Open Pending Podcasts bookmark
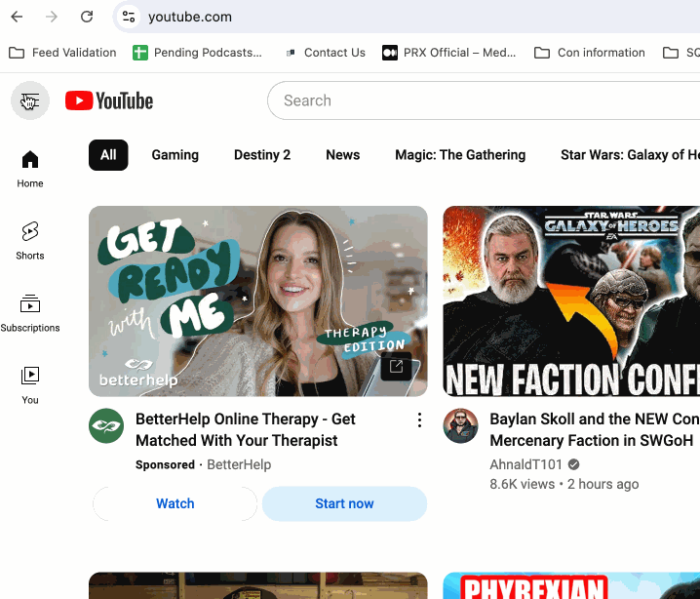Image resolution: width=700 pixels, height=599 pixels. tap(197, 53)
